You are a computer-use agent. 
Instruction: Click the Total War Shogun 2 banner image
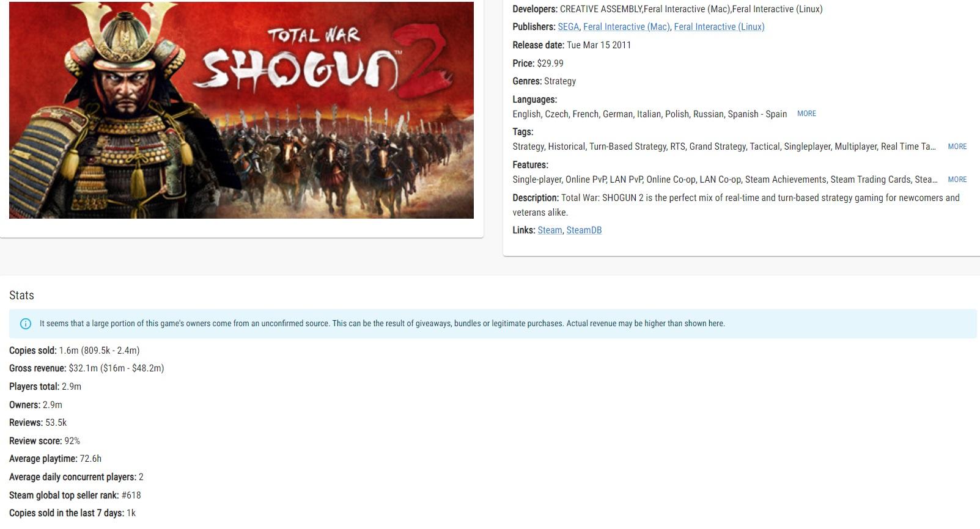241,110
